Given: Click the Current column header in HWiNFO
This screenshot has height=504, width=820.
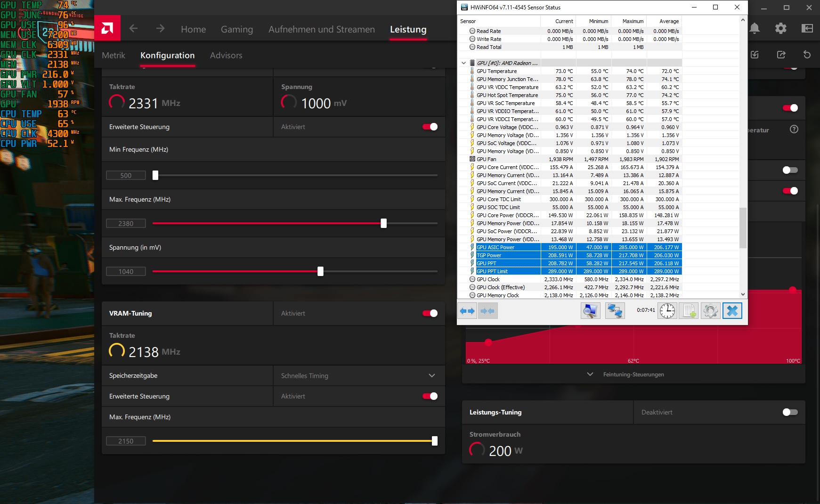Looking at the screenshot, I should [x=558, y=21].
